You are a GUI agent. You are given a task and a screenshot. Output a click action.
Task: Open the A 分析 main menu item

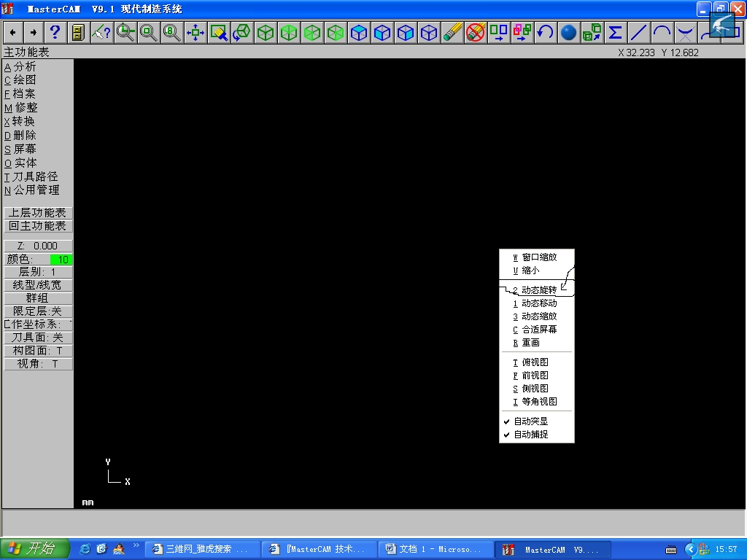(20, 66)
